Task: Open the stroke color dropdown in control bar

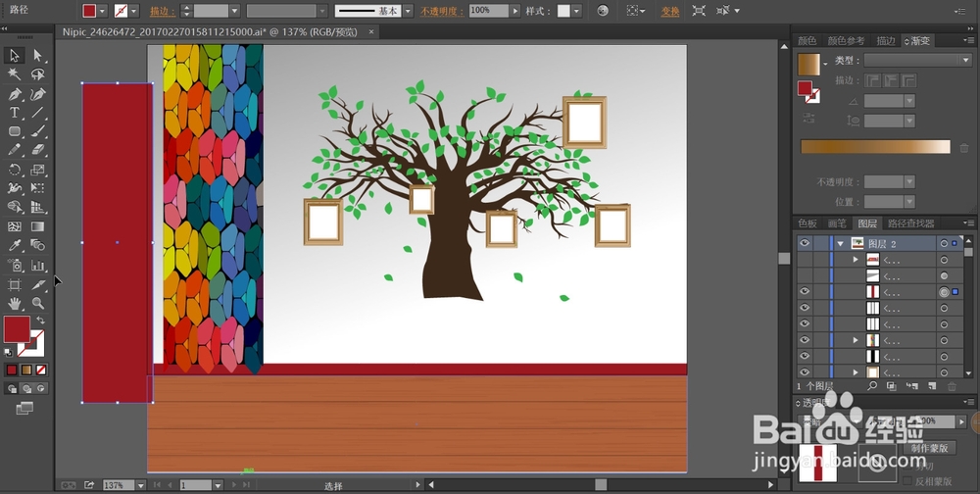Action: point(133,11)
